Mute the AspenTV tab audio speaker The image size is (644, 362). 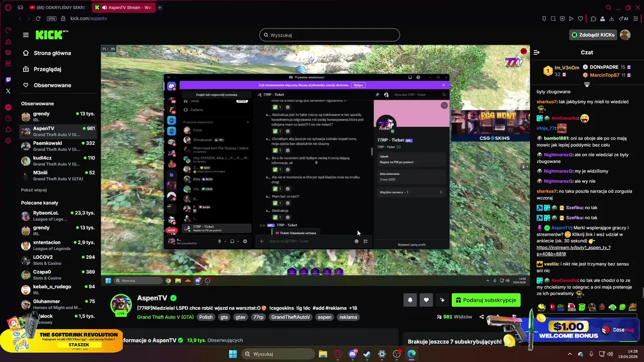pyautogui.click(x=104, y=8)
